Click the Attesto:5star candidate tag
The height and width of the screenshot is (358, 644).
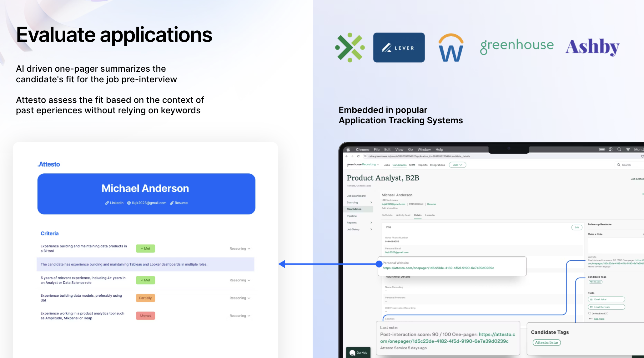click(546, 342)
